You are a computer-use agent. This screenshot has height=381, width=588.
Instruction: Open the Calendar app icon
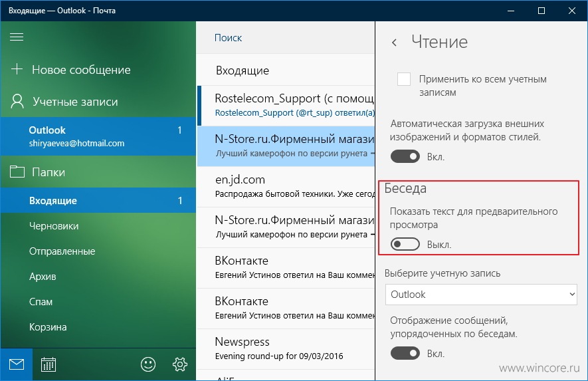coord(49,364)
